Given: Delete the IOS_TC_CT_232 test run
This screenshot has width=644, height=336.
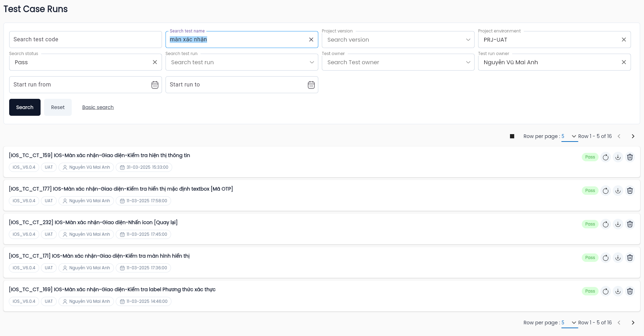Looking at the screenshot, I should coord(630,224).
